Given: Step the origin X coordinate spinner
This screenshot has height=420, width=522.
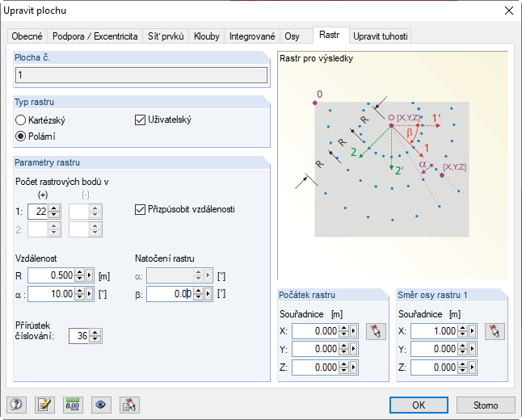Looking at the screenshot, I should 344,331.
